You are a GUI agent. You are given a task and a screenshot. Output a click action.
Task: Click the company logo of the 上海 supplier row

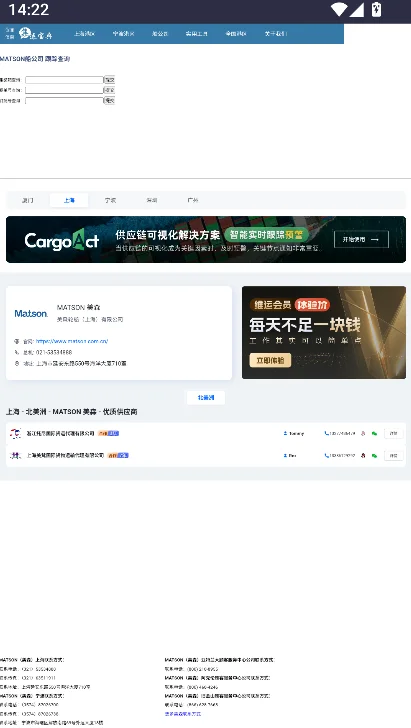(x=16, y=456)
